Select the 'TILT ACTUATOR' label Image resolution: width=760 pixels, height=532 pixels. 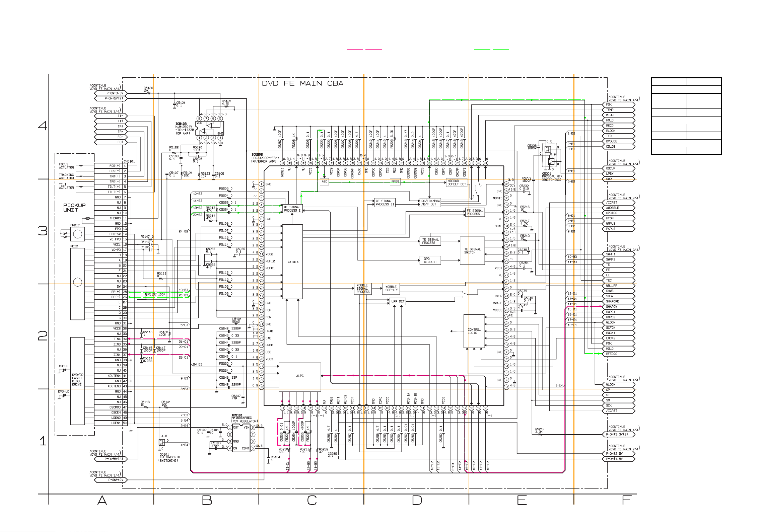pyautogui.click(x=66, y=186)
